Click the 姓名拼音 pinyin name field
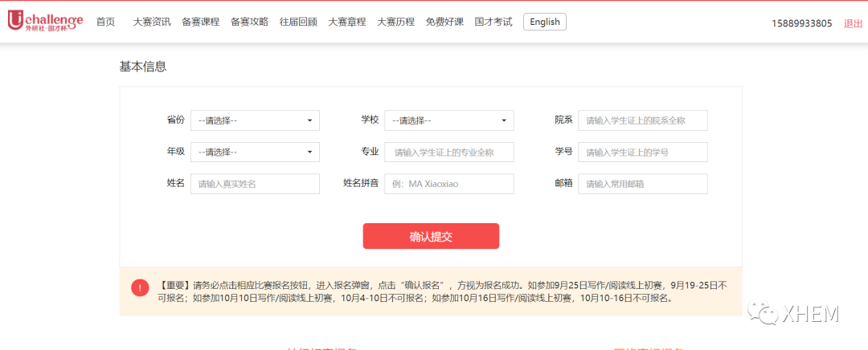868x350 pixels. [x=448, y=184]
